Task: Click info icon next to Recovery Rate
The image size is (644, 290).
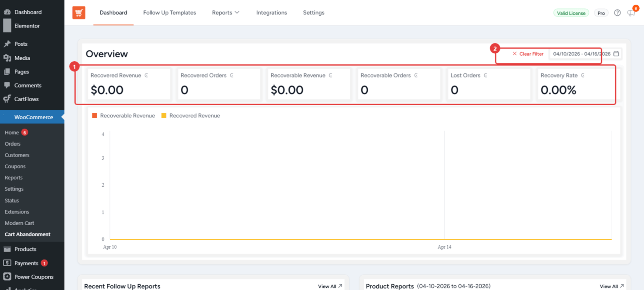Action: click(583, 75)
